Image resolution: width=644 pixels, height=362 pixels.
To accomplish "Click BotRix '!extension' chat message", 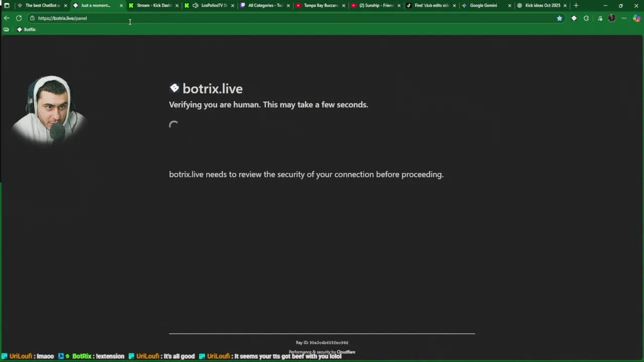I will pos(91,356).
